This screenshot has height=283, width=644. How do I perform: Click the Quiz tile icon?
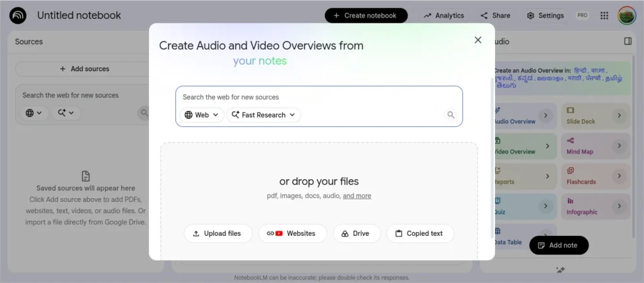coord(498,201)
